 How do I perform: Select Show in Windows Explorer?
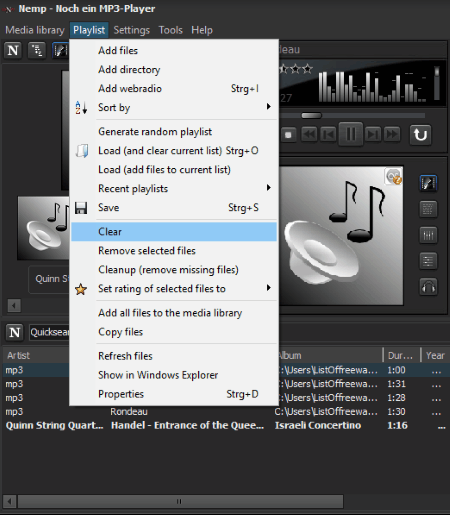coord(174,375)
